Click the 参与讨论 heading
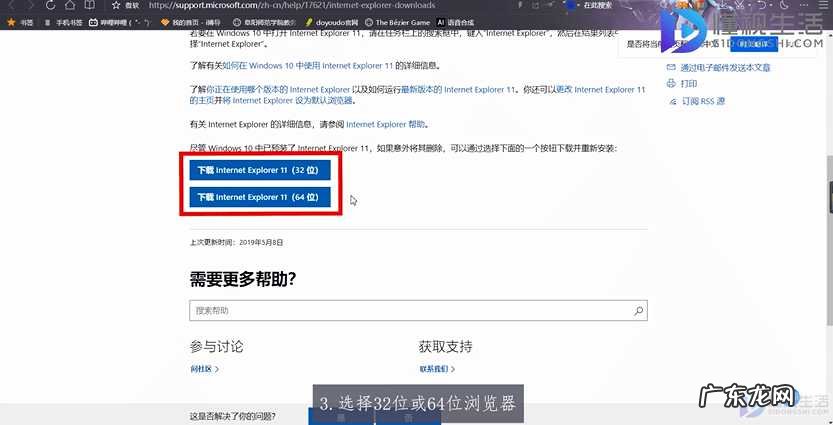The width and height of the screenshot is (833, 425). click(x=217, y=347)
